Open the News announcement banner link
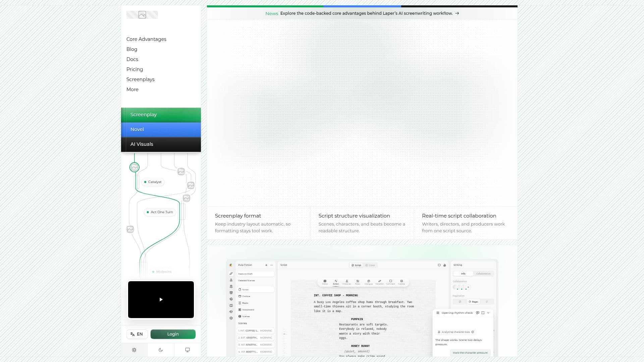The image size is (644, 362). [362, 13]
